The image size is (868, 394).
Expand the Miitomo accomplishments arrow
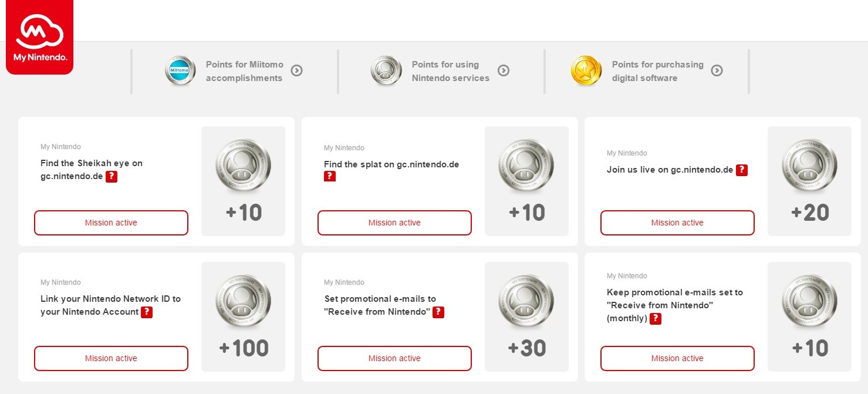[x=297, y=71]
